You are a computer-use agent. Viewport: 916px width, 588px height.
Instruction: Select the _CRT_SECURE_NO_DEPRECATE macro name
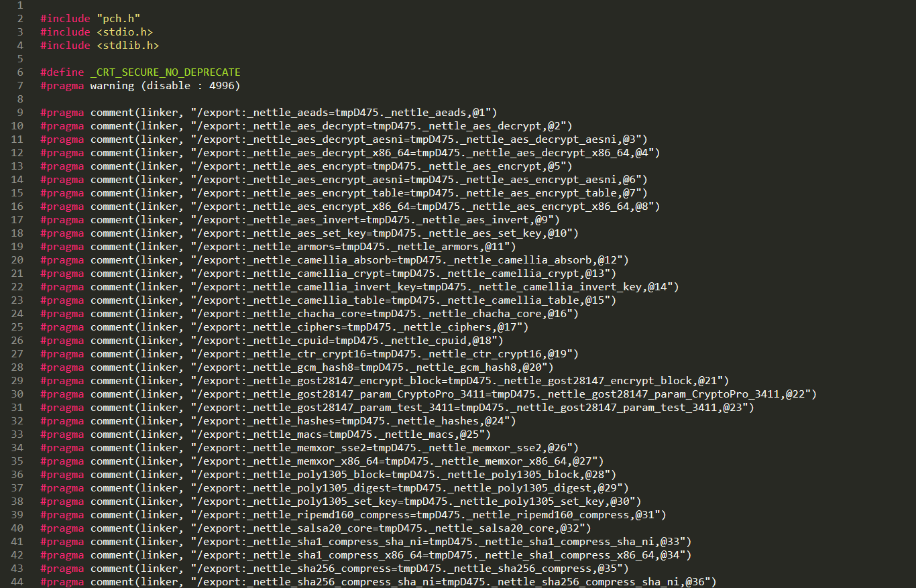click(166, 72)
